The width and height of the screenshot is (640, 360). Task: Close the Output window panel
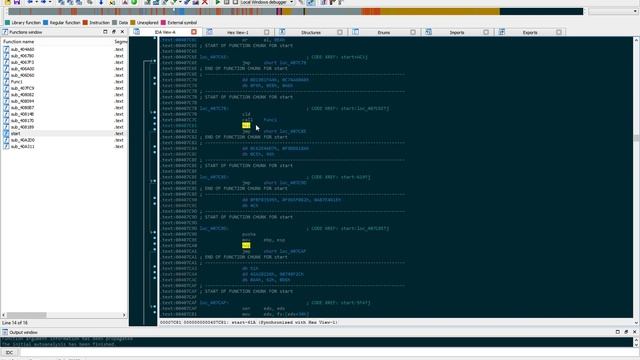pos(635,332)
